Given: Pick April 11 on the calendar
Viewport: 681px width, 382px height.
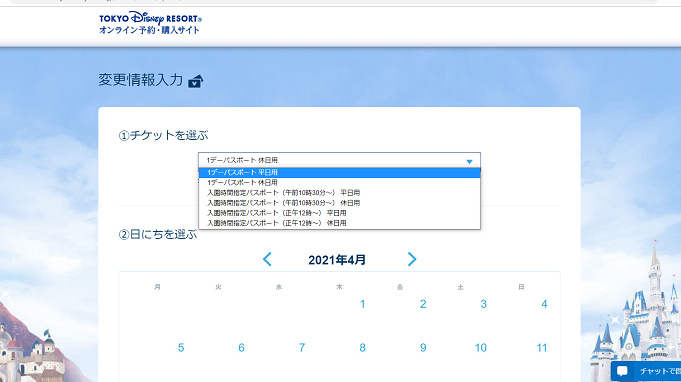Looking at the screenshot, I should coord(542,348).
